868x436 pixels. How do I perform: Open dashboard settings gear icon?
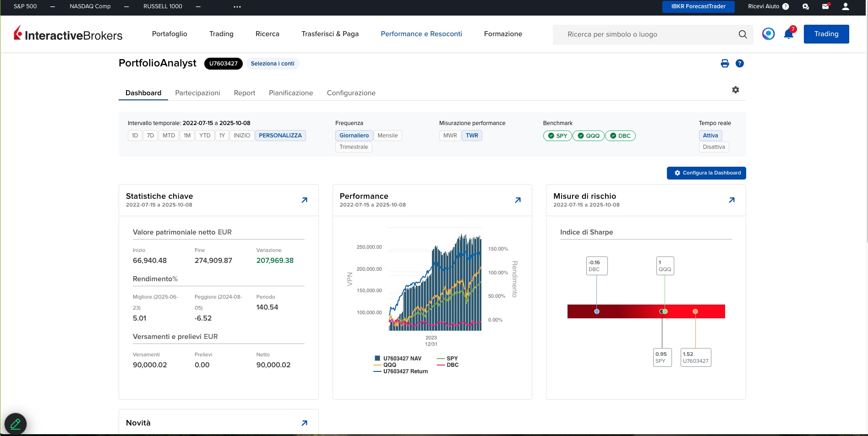tap(735, 90)
